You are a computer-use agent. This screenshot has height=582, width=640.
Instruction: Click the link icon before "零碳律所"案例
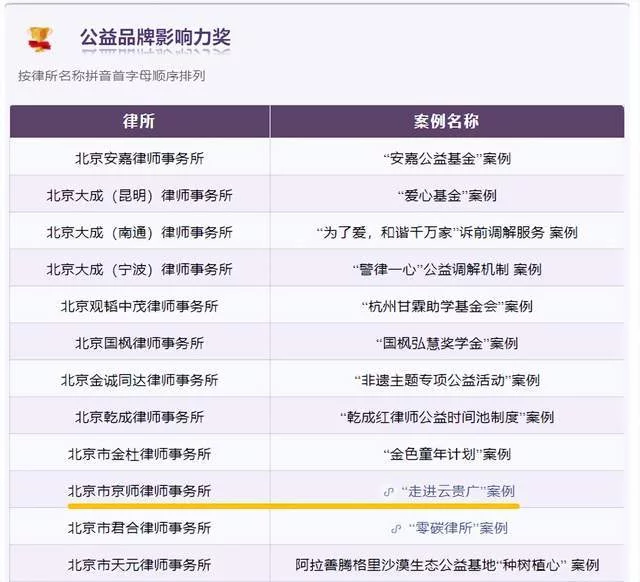pos(396,529)
